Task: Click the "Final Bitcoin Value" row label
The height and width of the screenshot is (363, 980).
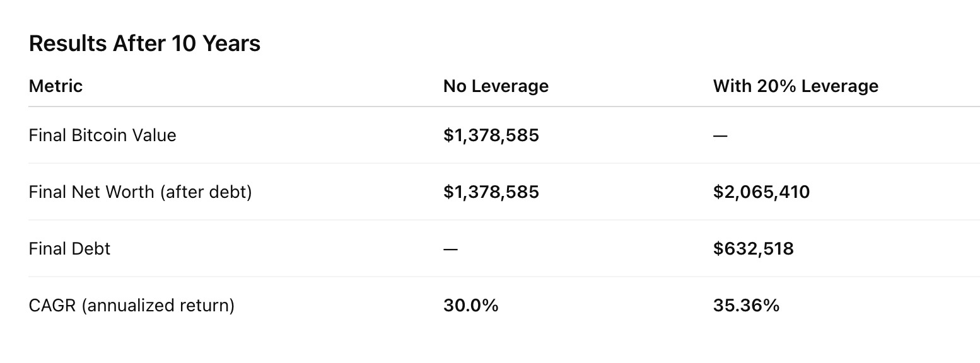Action: (102, 135)
